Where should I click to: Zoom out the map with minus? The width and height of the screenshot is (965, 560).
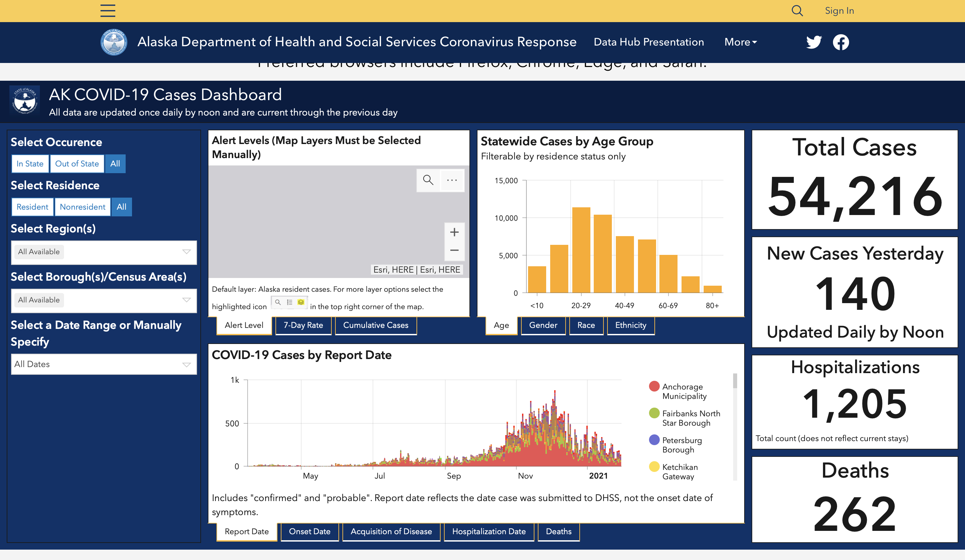click(455, 250)
